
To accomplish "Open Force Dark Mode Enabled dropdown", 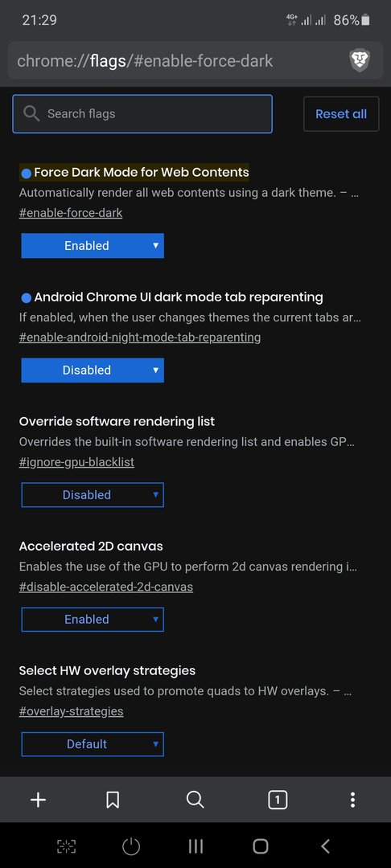I will pyautogui.click(x=93, y=245).
